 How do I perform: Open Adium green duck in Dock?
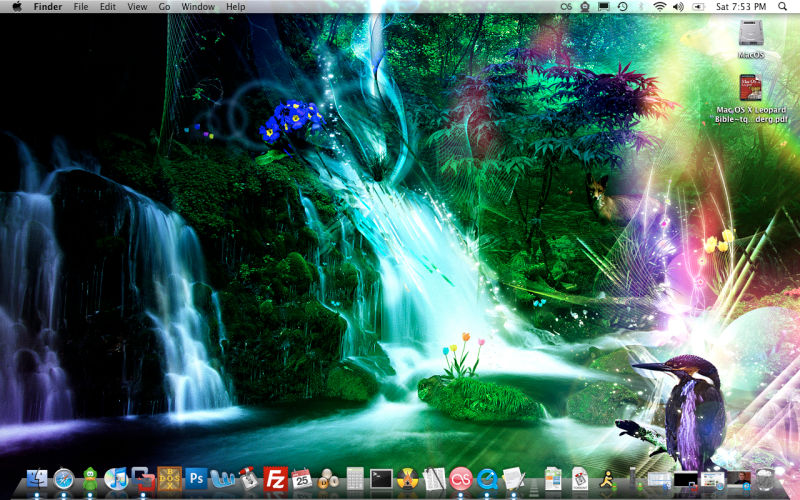(90, 479)
